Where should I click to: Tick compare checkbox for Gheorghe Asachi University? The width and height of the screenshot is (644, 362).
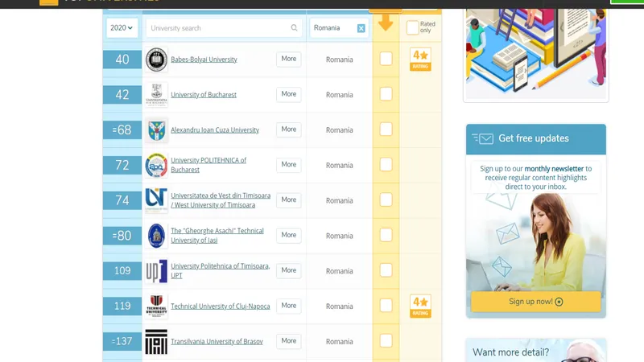386,235
